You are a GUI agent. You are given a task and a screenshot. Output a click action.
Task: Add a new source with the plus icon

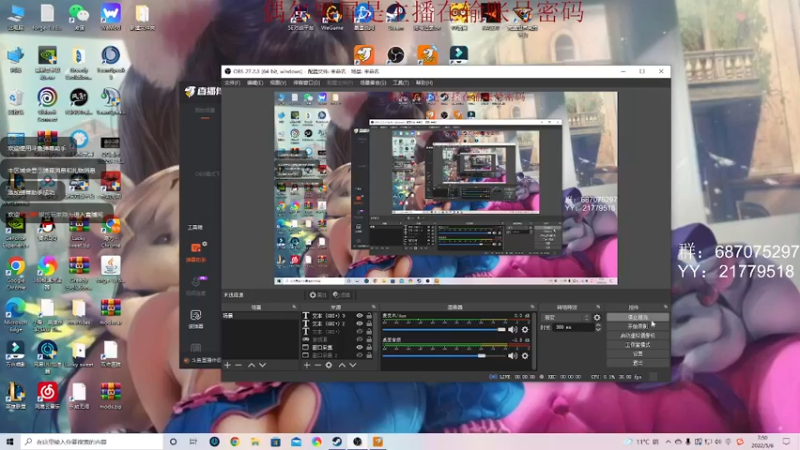click(307, 365)
